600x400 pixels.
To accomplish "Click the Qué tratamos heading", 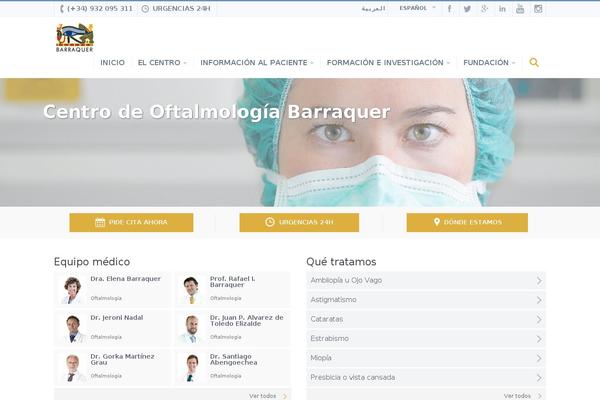I will click(x=341, y=262).
